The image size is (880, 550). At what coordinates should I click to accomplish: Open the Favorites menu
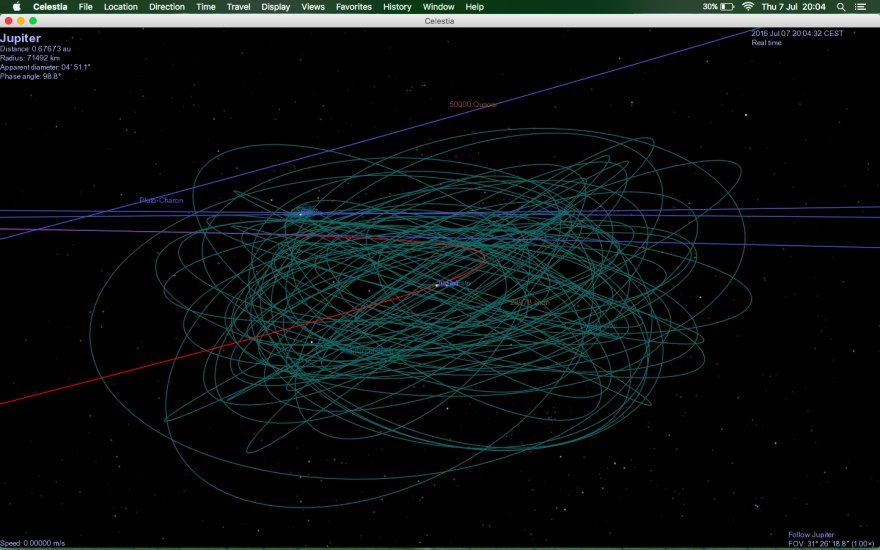[x=354, y=7]
